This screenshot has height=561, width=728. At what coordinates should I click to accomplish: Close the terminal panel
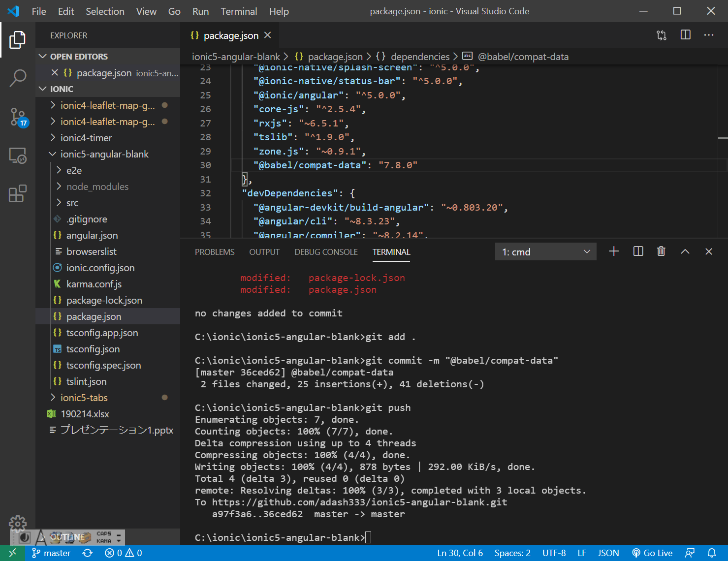click(709, 251)
